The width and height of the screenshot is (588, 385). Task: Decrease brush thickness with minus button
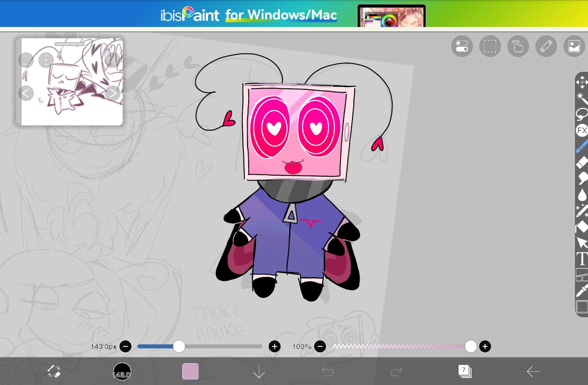click(x=125, y=346)
